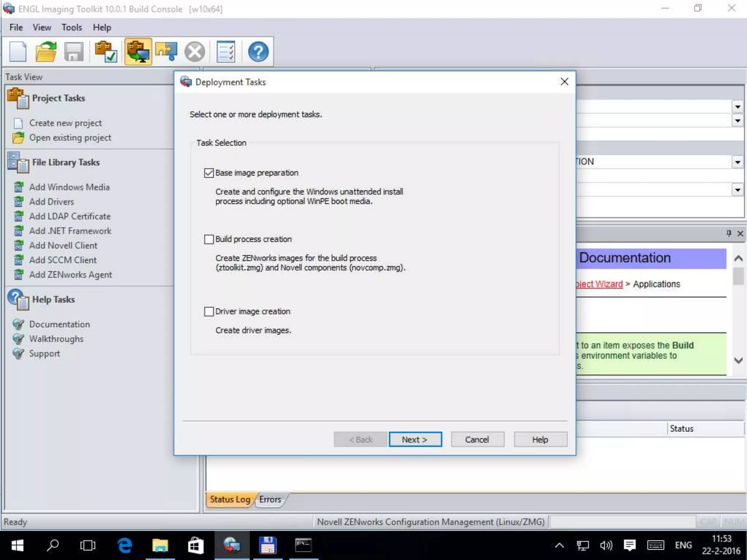Click the Cancel button in dialog

(x=477, y=439)
